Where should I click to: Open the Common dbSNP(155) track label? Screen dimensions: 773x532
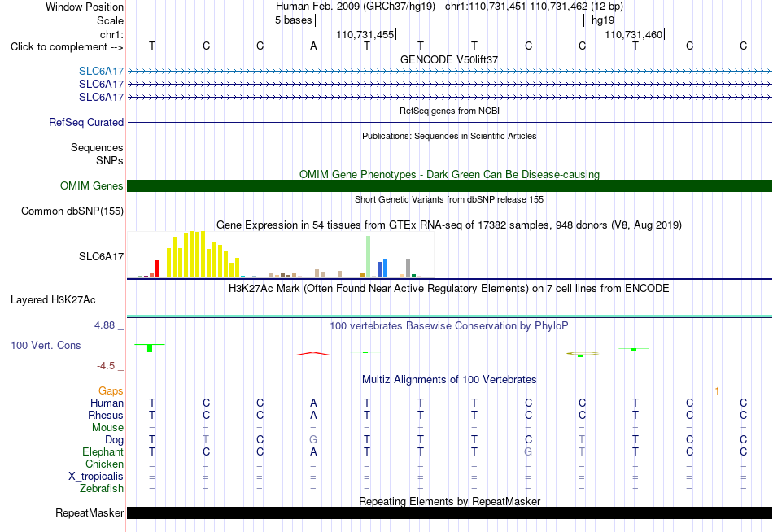click(x=72, y=211)
